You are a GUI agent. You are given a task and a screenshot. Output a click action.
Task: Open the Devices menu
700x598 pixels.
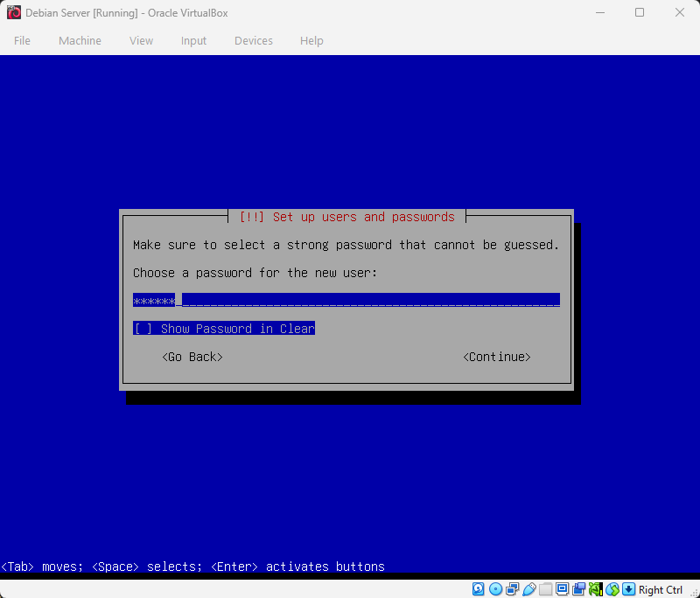(253, 40)
